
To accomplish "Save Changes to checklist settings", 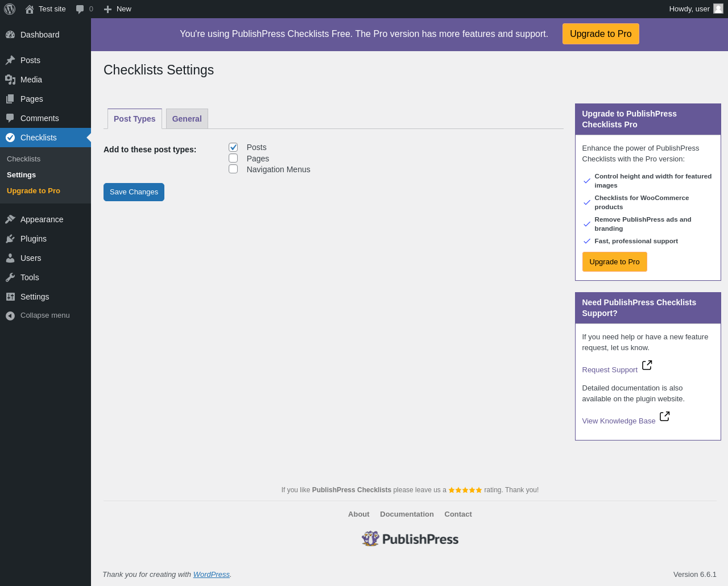I will [134, 192].
